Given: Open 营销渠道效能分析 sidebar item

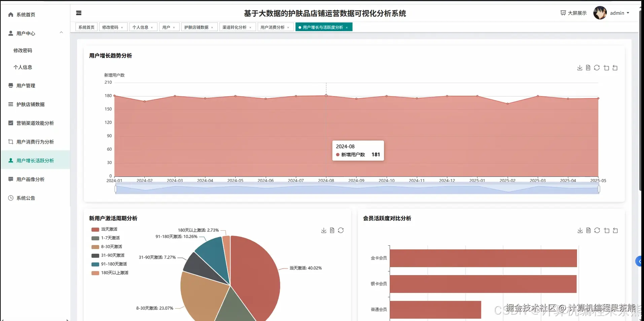Looking at the screenshot, I should pyautogui.click(x=35, y=123).
